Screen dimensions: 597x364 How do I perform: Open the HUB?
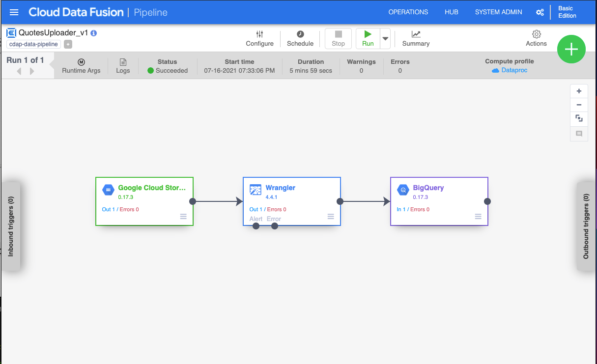452,12
